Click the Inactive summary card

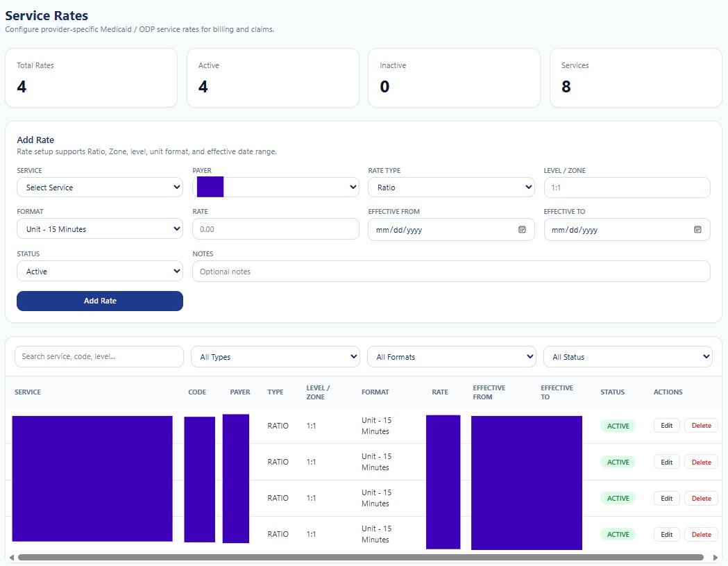pyautogui.click(x=454, y=78)
